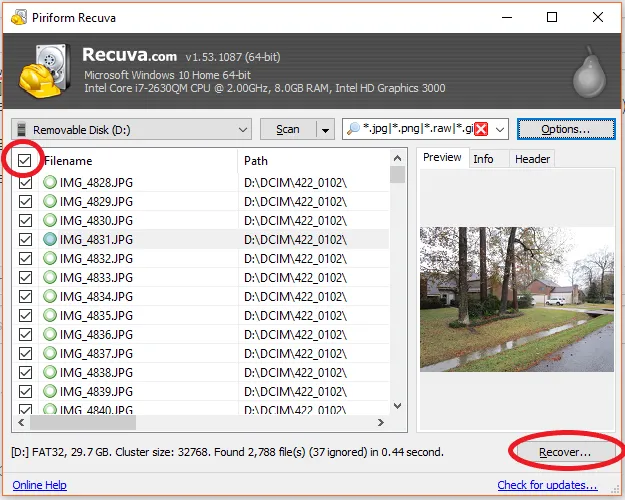
Task: Open the Removable Disk (D:) drive dropdown
Action: (132, 130)
